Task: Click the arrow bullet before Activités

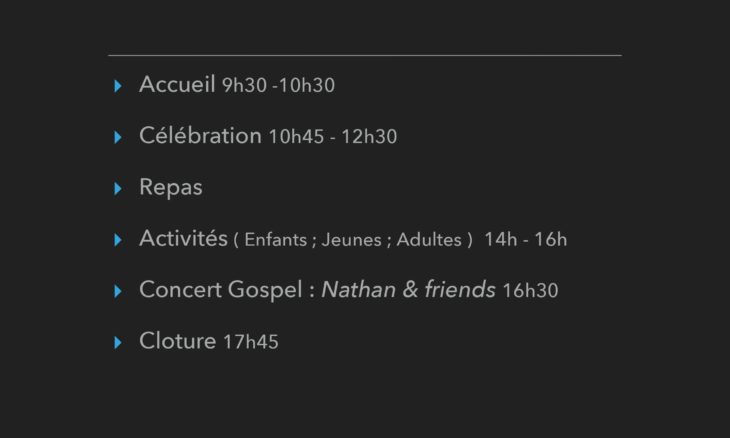Action: tap(118, 240)
